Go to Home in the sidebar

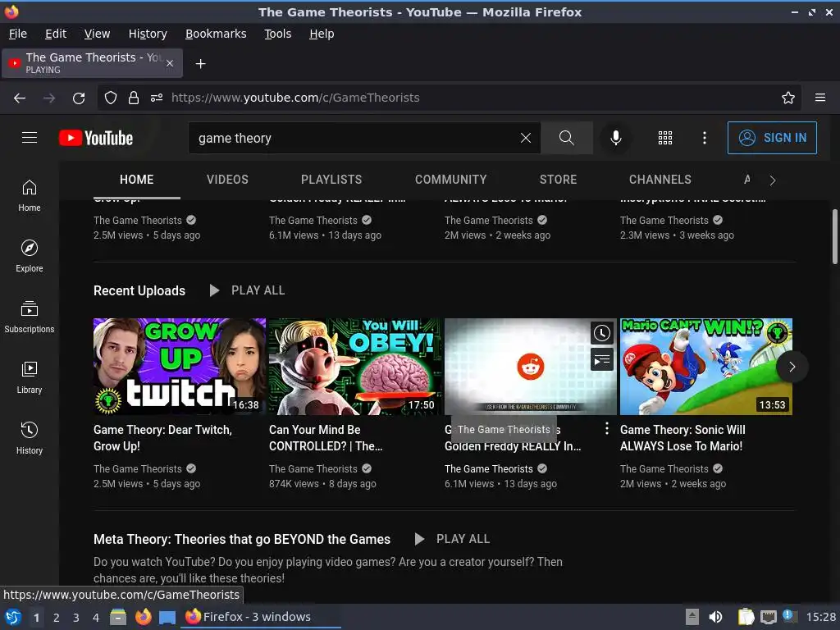click(30, 195)
